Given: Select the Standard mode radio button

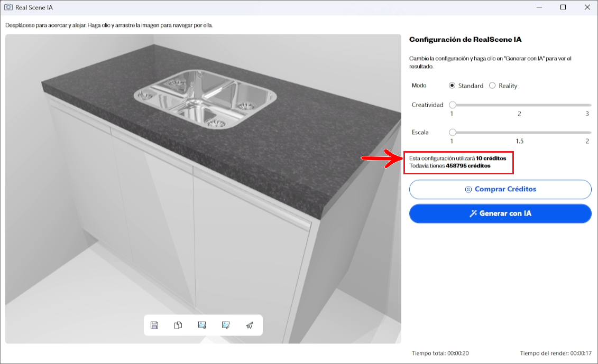Looking at the screenshot, I should pyautogui.click(x=452, y=86).
